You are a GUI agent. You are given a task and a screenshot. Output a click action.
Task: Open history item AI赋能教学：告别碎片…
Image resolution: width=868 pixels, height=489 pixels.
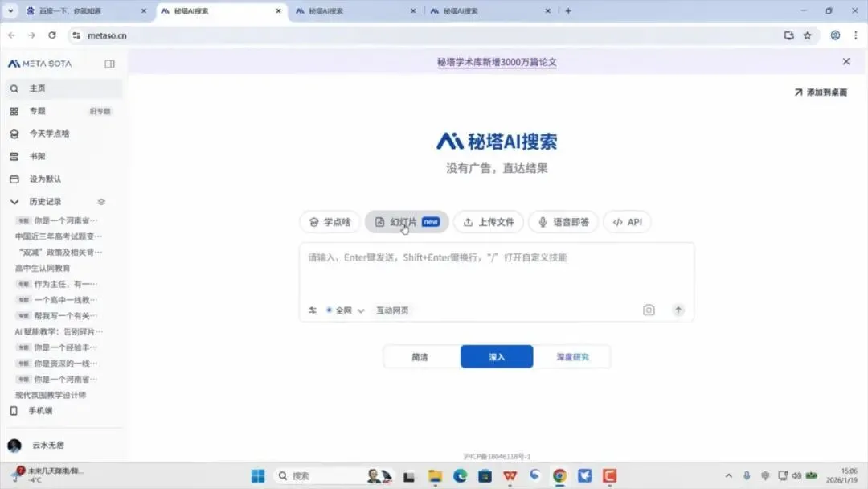click(59, 331)
